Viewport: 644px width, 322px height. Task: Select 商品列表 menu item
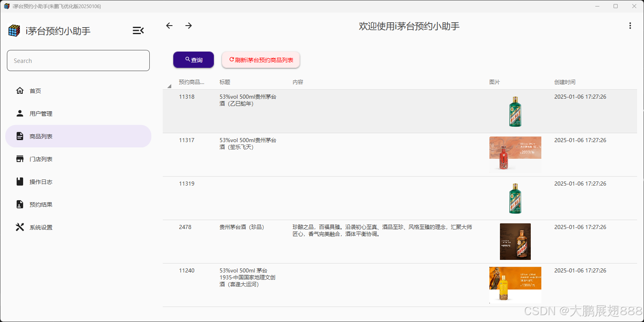(x=78, y=136)
